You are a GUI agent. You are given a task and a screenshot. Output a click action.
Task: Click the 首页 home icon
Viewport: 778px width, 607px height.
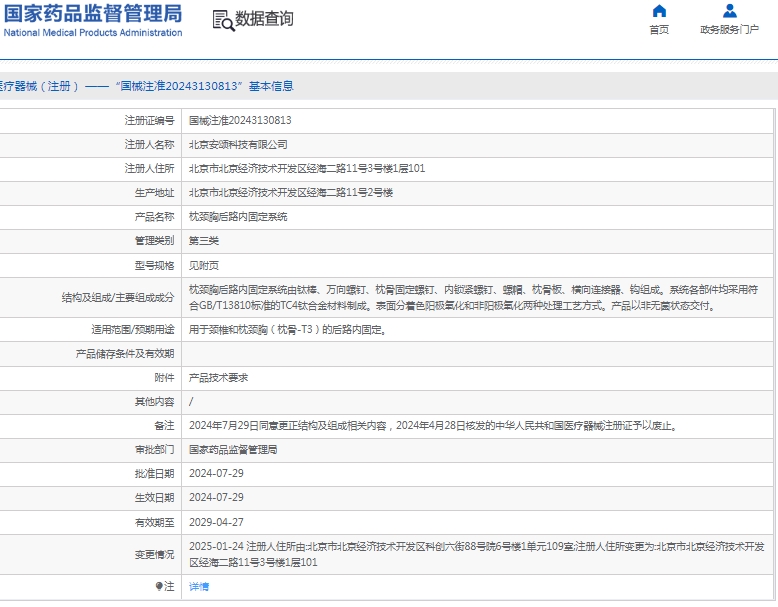pyautogui.click(x=659, y=10)
